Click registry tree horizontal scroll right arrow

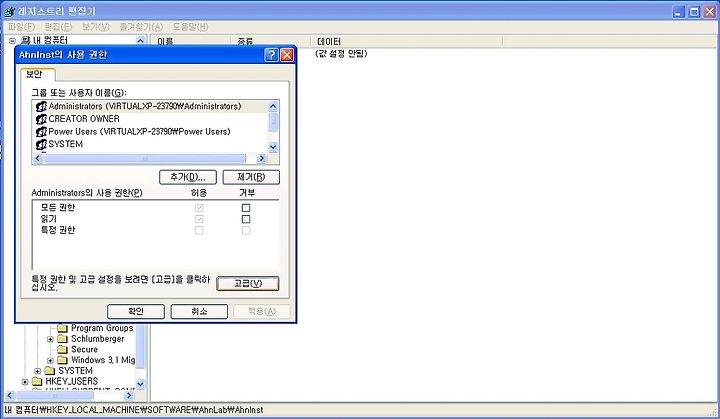pyautogui.click(x=129, y=395)
